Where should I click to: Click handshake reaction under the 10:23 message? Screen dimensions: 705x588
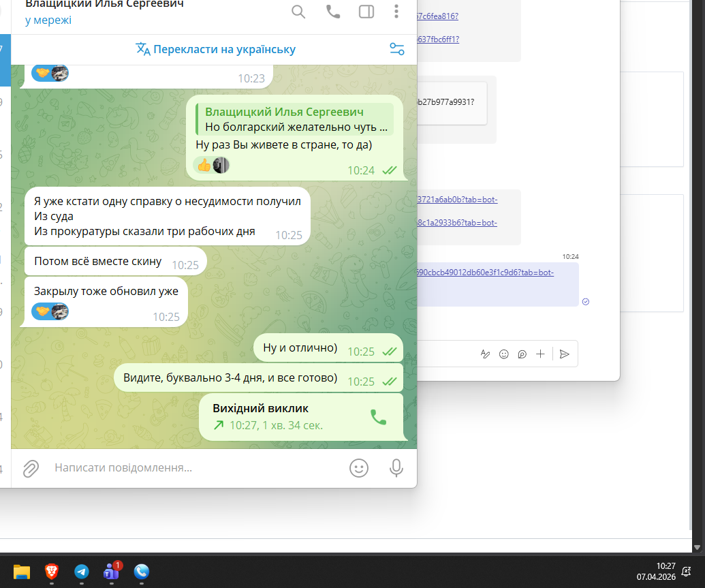50,73
